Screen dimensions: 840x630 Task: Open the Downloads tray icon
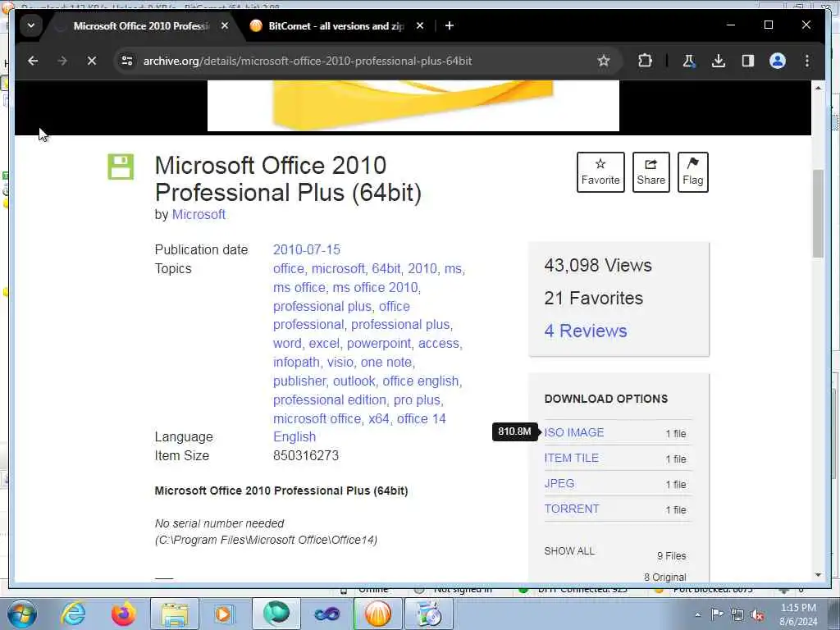point(719,61)
